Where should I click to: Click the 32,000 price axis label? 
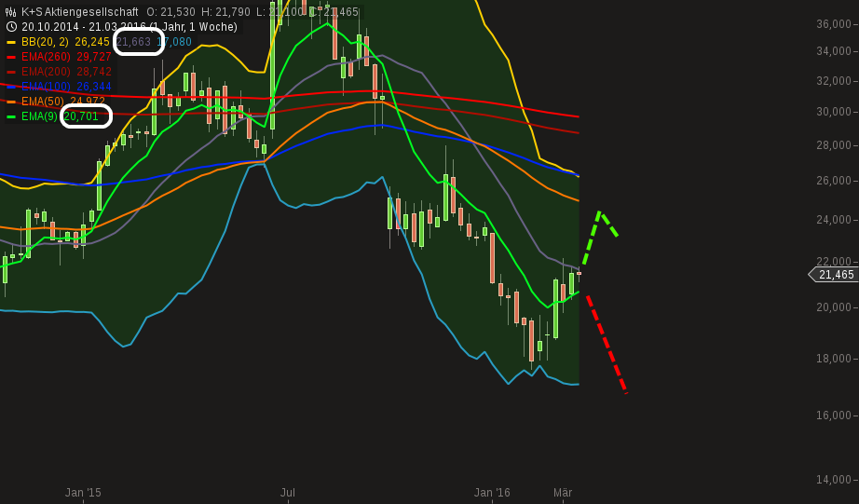[834, 81]
